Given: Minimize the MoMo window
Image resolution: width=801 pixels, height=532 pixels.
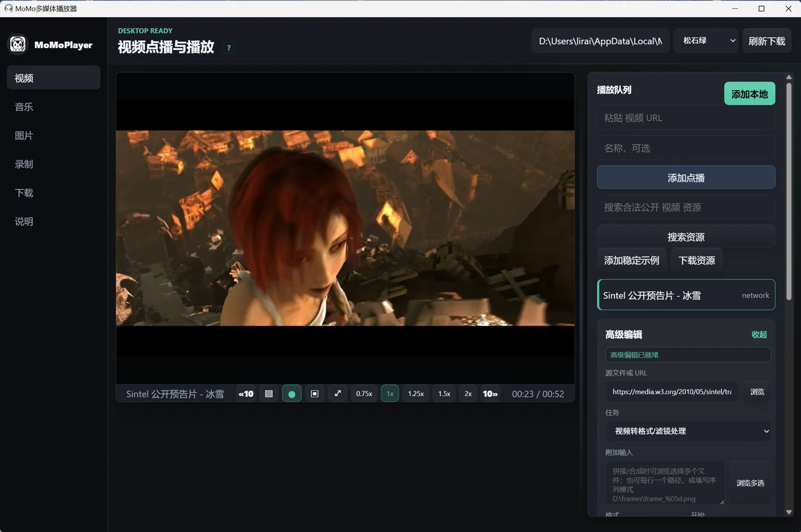Looking at the screenshot, I should point(735,8).
